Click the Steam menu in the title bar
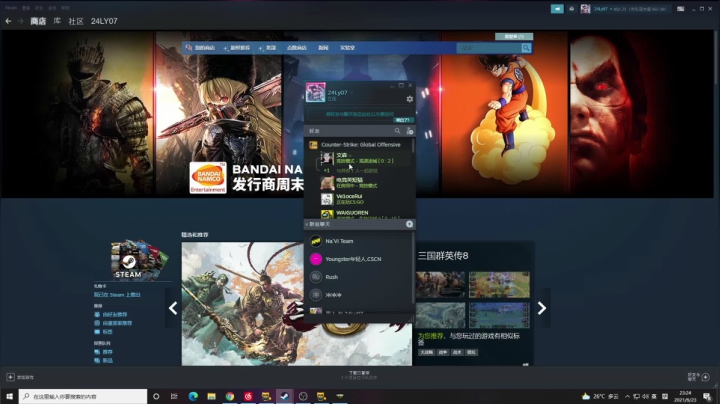 (11, 8)
